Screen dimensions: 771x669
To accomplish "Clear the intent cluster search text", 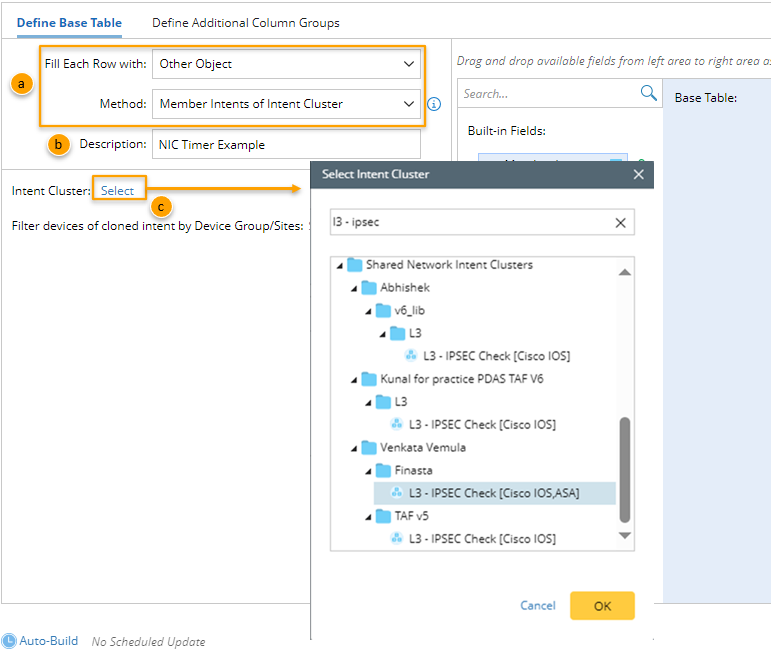I will [621, 223].
